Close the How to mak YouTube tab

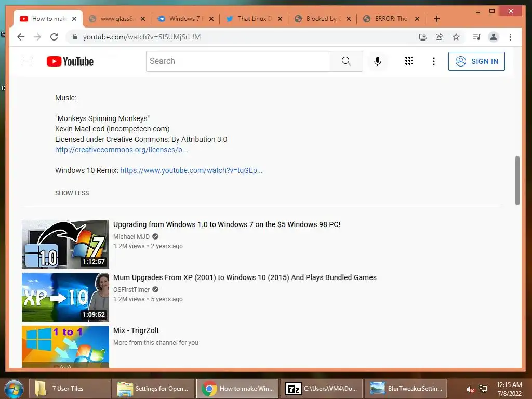tap(74, 19)
